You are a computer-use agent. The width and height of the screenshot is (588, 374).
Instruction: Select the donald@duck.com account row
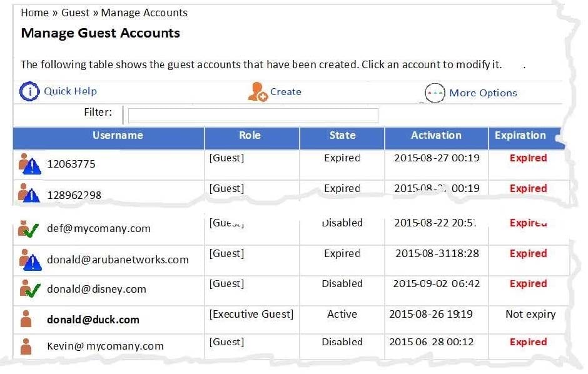(x=93, y=320)
